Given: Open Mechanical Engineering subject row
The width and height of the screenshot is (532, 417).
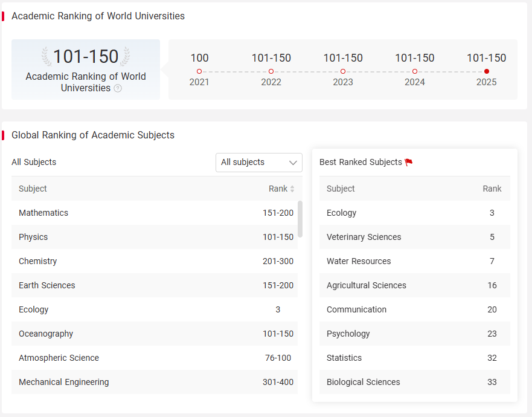Looking at the screenshot, I should click(155, 382).
